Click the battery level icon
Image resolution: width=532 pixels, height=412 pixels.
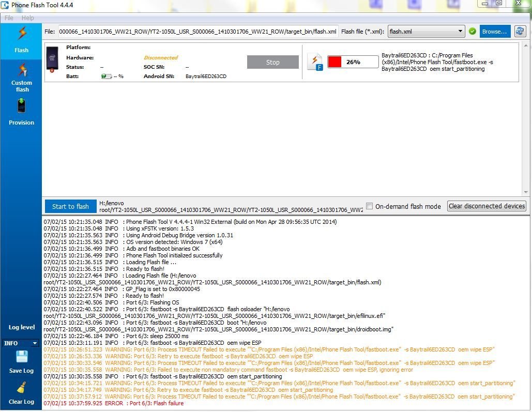pos(107,77)
